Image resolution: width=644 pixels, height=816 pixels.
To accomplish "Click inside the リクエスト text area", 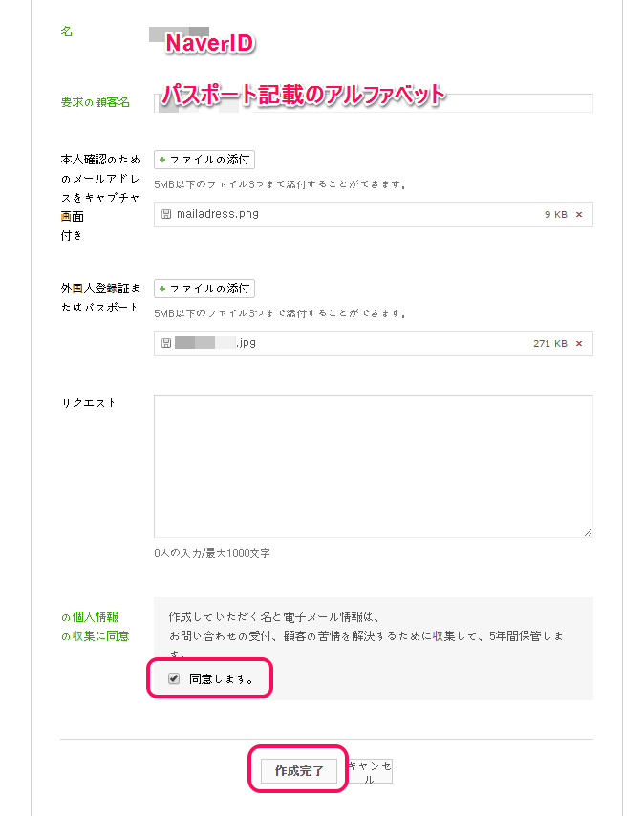I will pos(374,465).
